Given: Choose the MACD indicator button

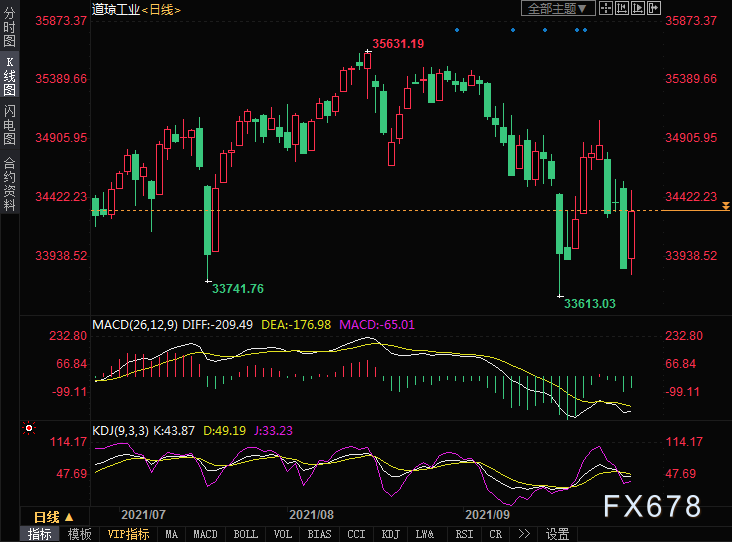Looking at the screenshot, I should tap(205, 534).
